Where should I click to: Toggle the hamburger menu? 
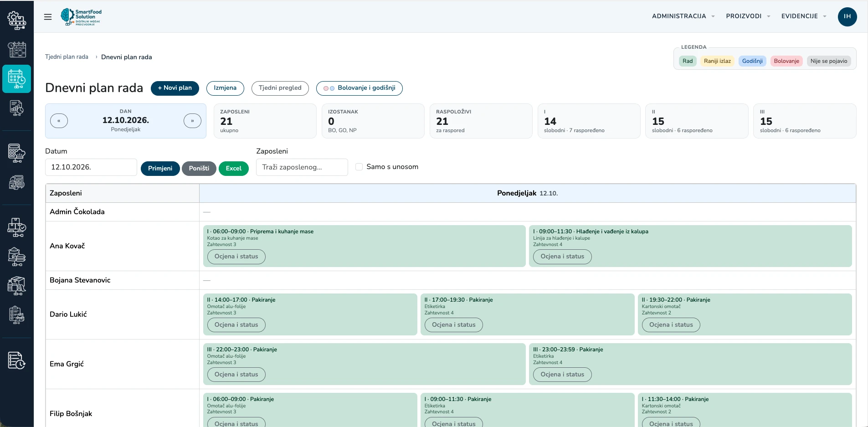[48, 17]
